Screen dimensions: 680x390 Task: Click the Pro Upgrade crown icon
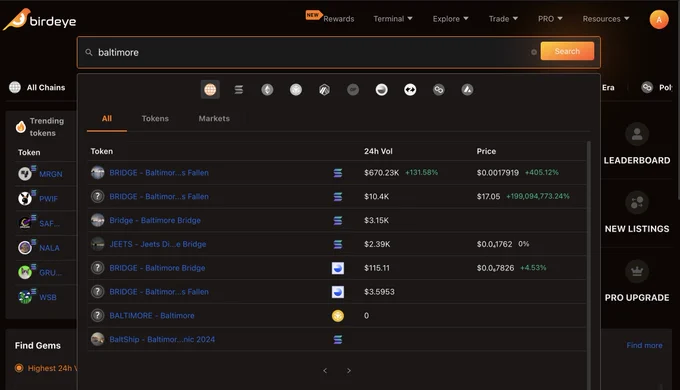(x=637, y=271)
